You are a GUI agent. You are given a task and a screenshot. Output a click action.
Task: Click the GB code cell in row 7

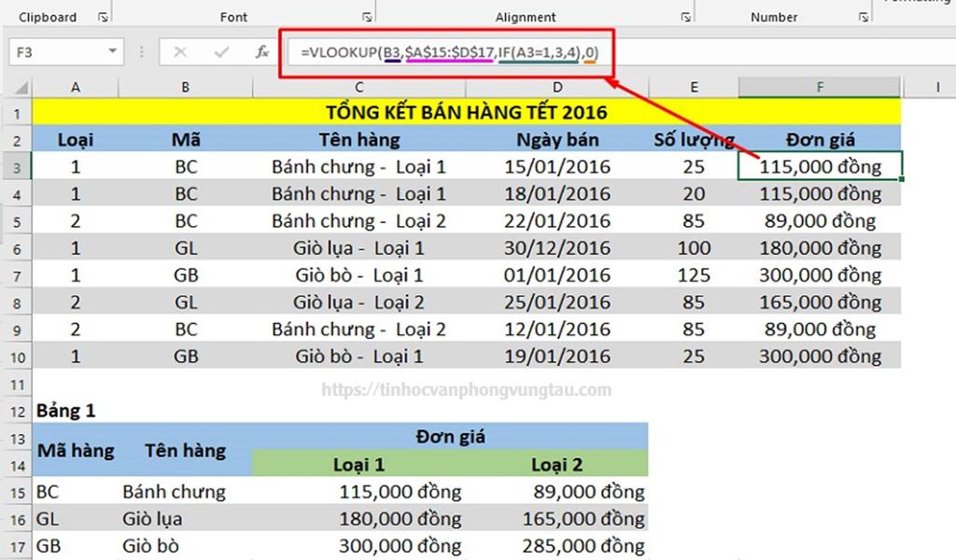click(x=186, y=274)
